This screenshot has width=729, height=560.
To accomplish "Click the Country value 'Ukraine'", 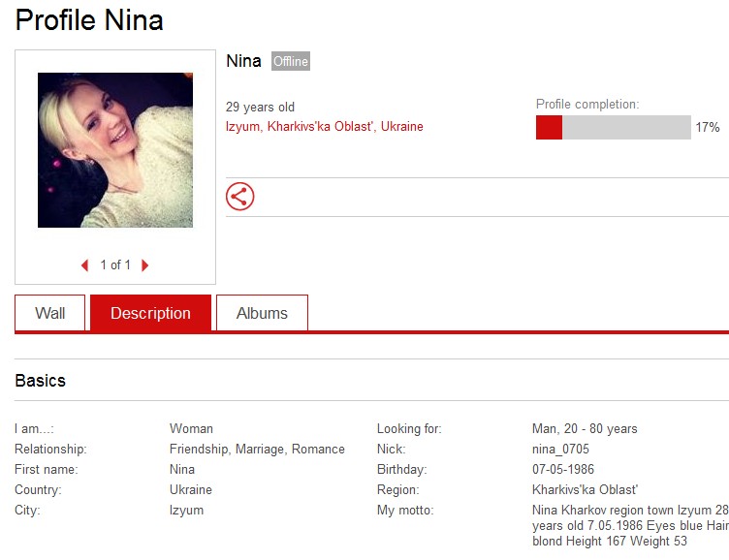I will pyautogui.click(x=191, y=490).
